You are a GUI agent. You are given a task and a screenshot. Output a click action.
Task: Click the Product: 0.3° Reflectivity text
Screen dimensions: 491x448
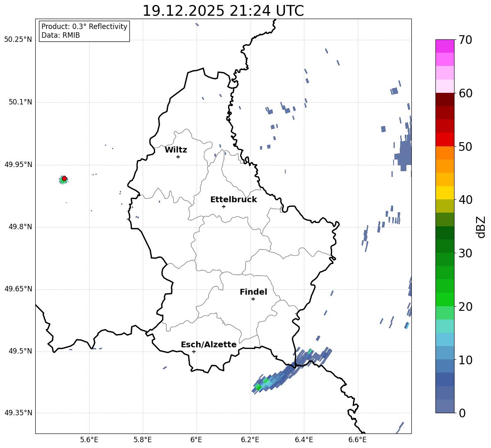[x=84, y=27]
